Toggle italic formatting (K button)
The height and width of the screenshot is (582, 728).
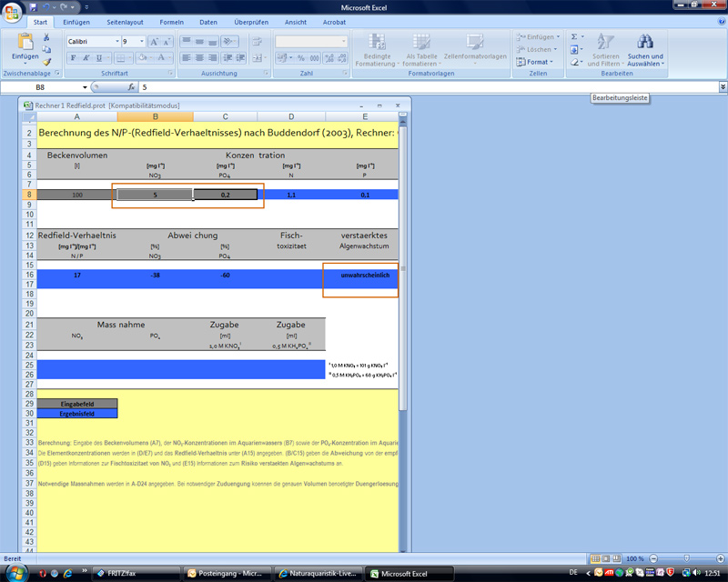pyautogui.click(x=85, y=58)
